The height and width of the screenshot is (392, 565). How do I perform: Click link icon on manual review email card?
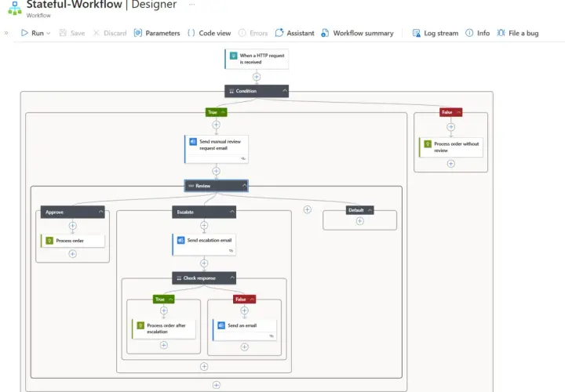click(x=243, y=158)
